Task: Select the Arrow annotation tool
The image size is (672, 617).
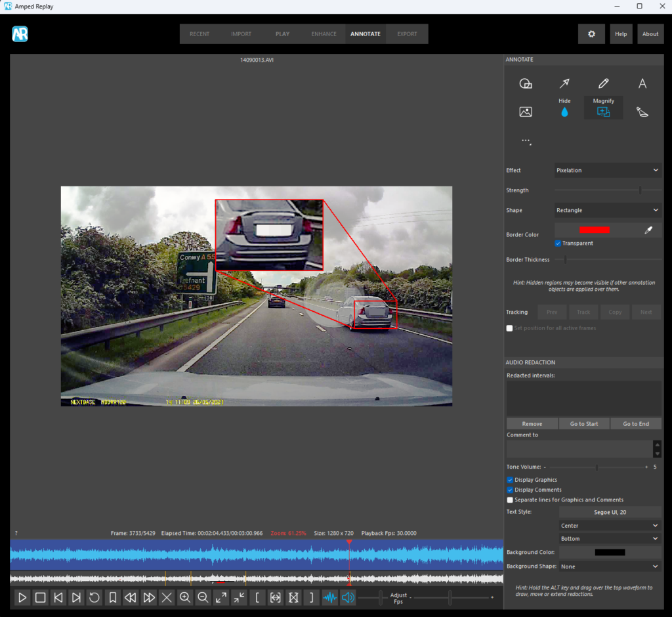Action: coord(564,83)
